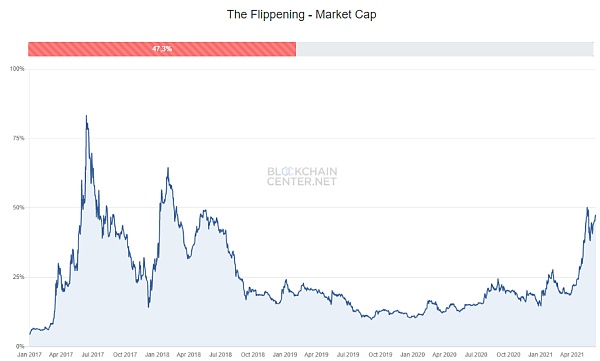Image resolution: width=600 pixels, height=361 pixels.
Task: Click the Jul 2017 x-axis label
Action: point(93,355)
